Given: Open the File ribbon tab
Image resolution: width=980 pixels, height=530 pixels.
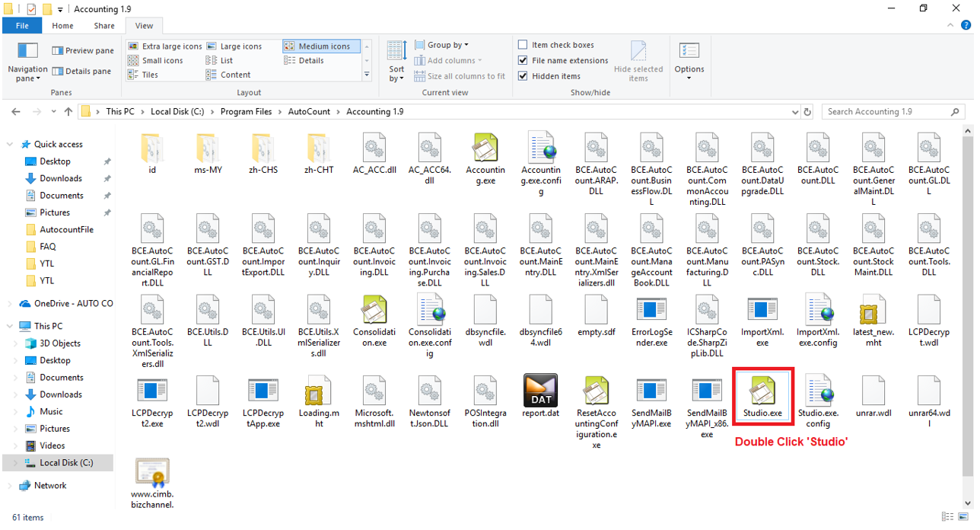Looking at the screenshot, I should click(x=22, y=25).
